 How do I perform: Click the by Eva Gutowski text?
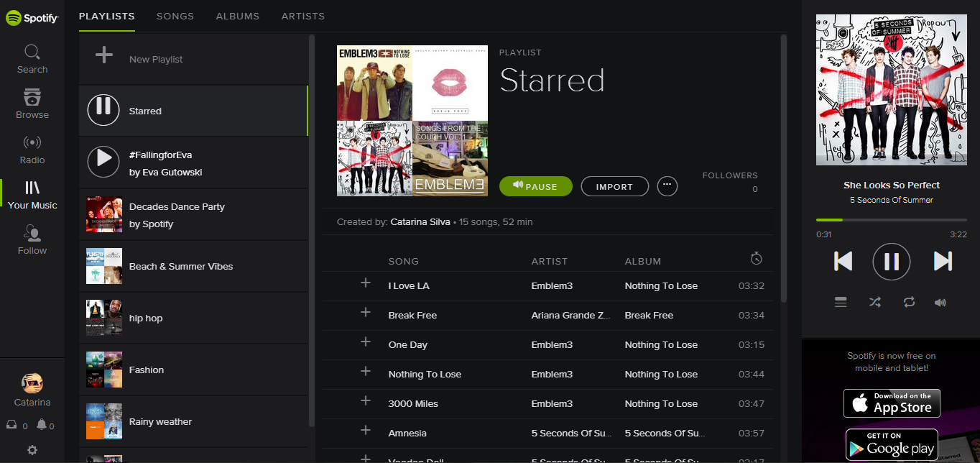(x=166, y=172)
